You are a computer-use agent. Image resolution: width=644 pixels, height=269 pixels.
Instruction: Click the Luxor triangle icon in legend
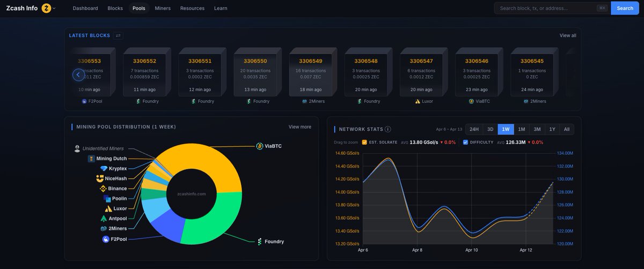pos(108,208)
